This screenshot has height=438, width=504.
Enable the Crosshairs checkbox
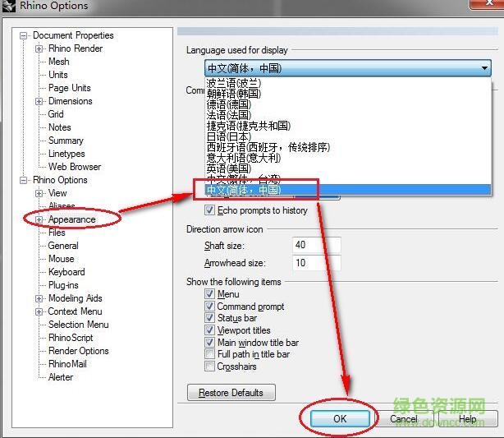coord(209,367)
